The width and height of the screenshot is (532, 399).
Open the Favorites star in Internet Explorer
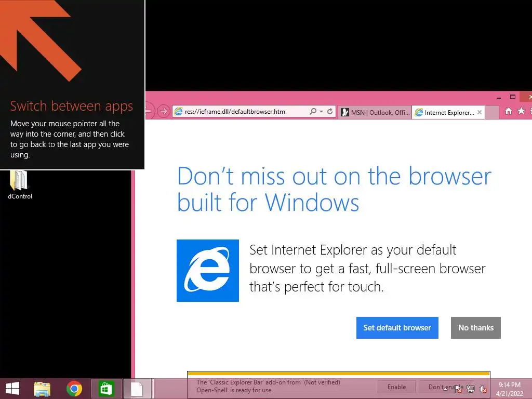pyautogui.click(x=521, y=111)
